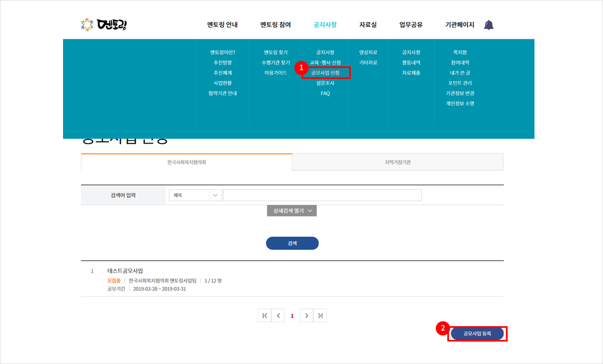
Task: Open 공모사업 신청 in the submenu
Action: [x=325, y=72]
